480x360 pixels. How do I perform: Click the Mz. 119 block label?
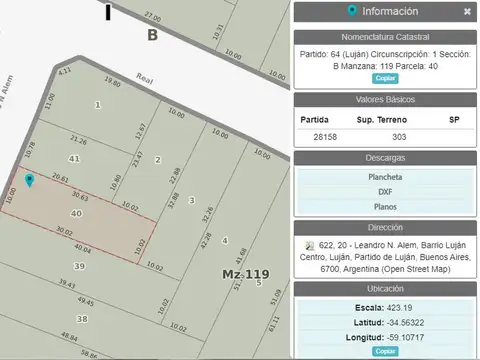click(246, 274)
